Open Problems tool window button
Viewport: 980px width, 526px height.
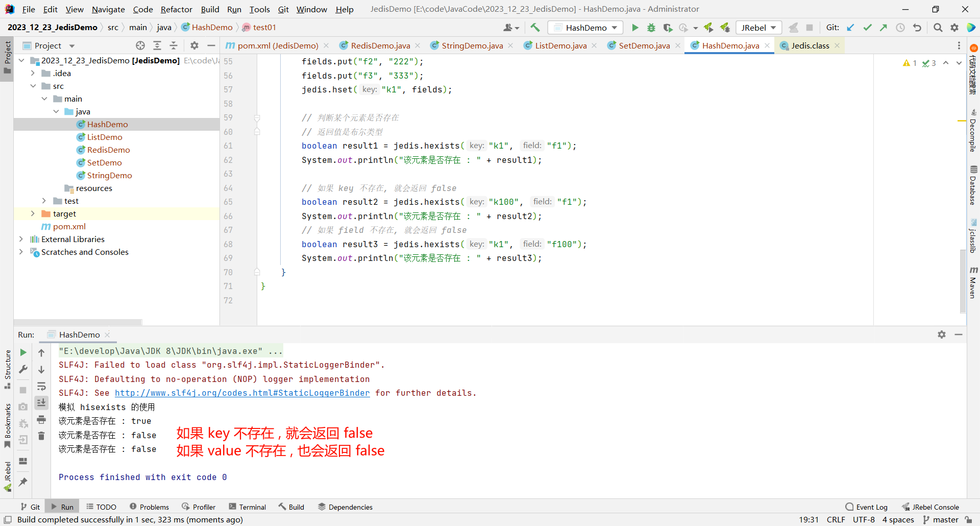tap(149, 507)
